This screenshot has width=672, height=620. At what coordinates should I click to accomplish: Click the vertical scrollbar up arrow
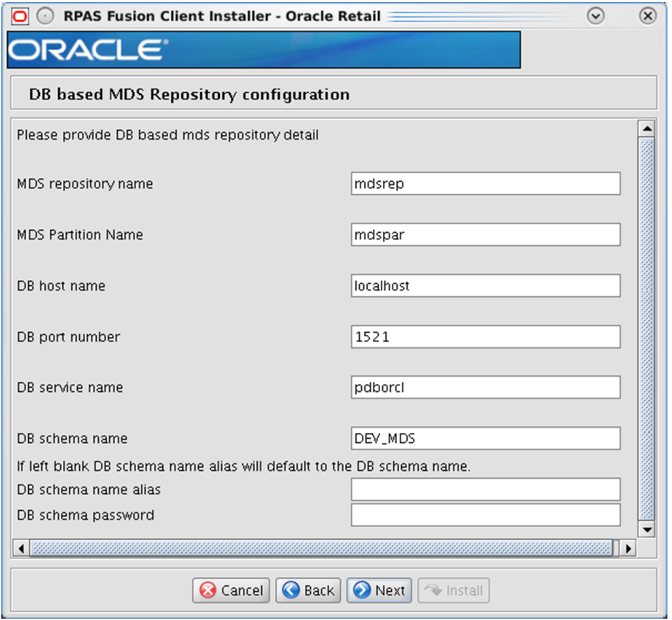pyautogui.click(x=646, y=129)
